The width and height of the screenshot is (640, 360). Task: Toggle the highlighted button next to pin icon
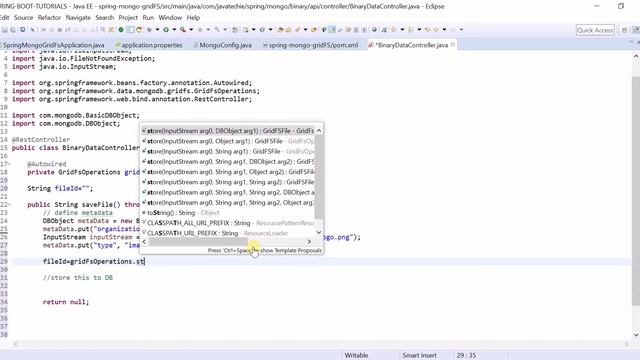[x=332, y=30]
